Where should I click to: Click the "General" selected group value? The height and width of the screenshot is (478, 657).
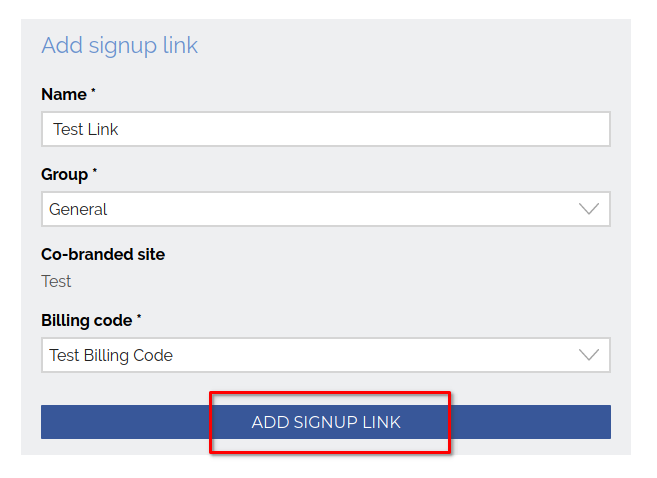[78, 209]
